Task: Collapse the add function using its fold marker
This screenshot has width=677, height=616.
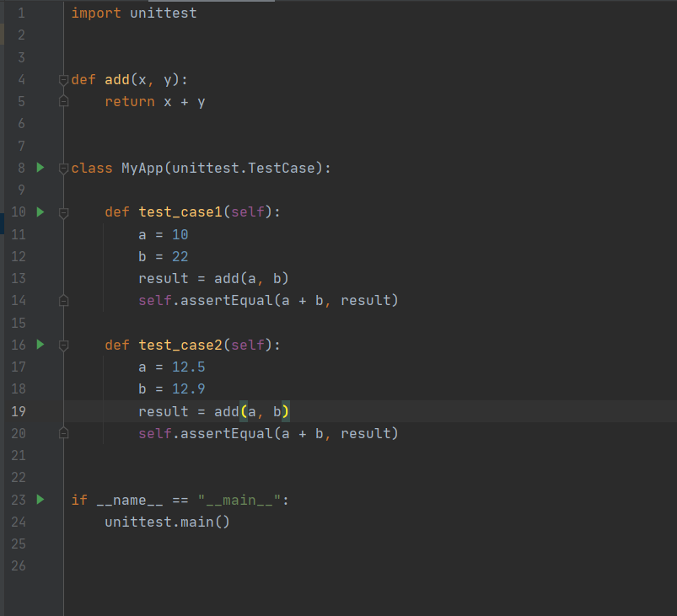Action: click(x=62, y=79)
